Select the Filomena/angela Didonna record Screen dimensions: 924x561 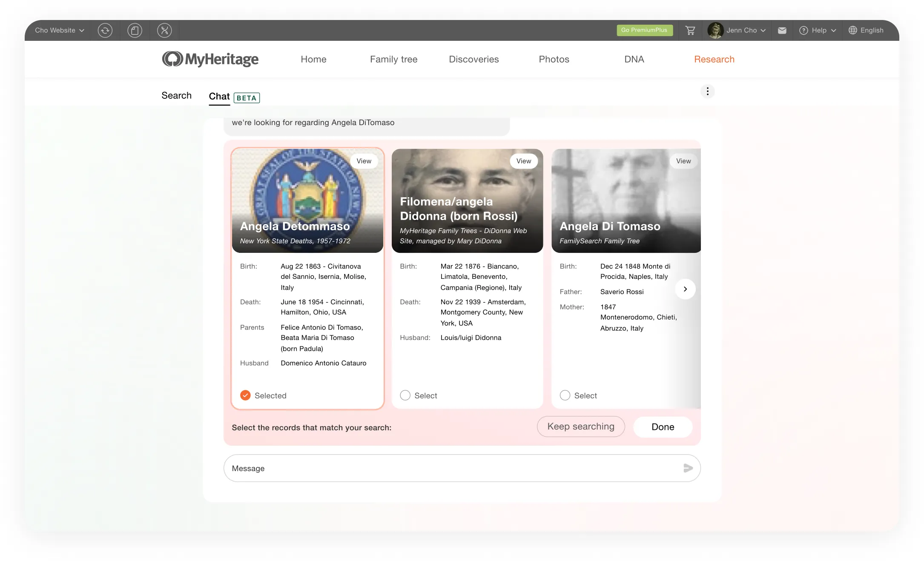(x=405, y=395)
